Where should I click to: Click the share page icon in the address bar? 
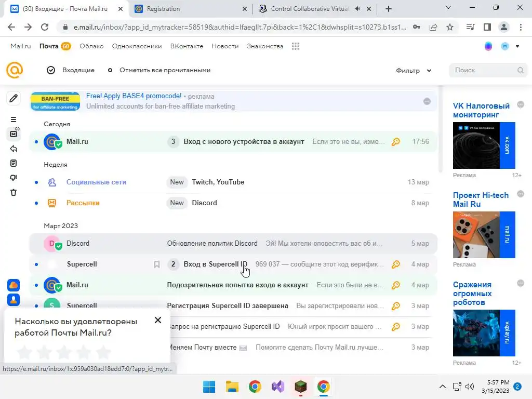coord(433,27)
